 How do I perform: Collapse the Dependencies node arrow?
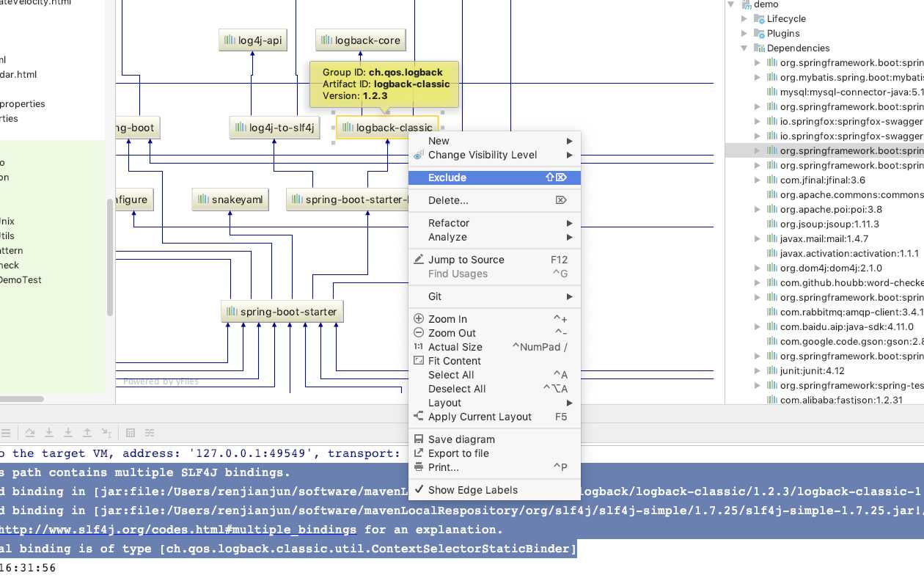tap(744, 48)
